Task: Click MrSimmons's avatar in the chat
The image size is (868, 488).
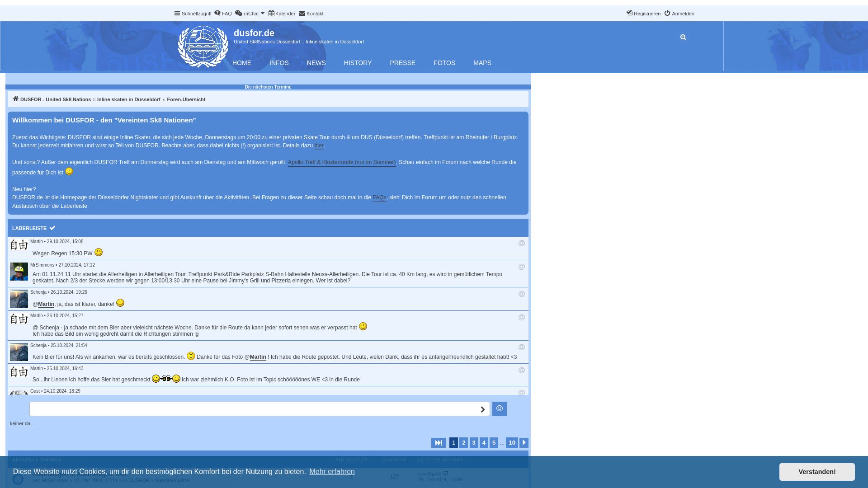Action: 19,272
